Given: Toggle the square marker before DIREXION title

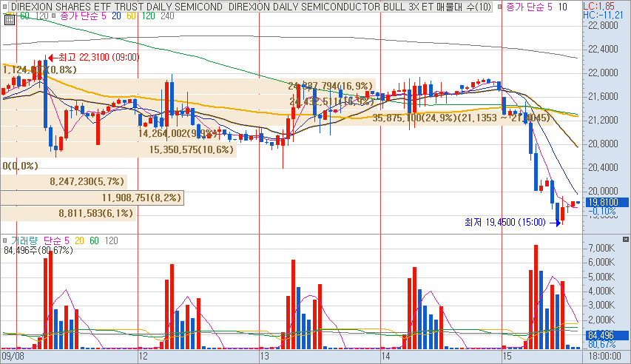Looking at the screenshot, I should tap(5, 7).
